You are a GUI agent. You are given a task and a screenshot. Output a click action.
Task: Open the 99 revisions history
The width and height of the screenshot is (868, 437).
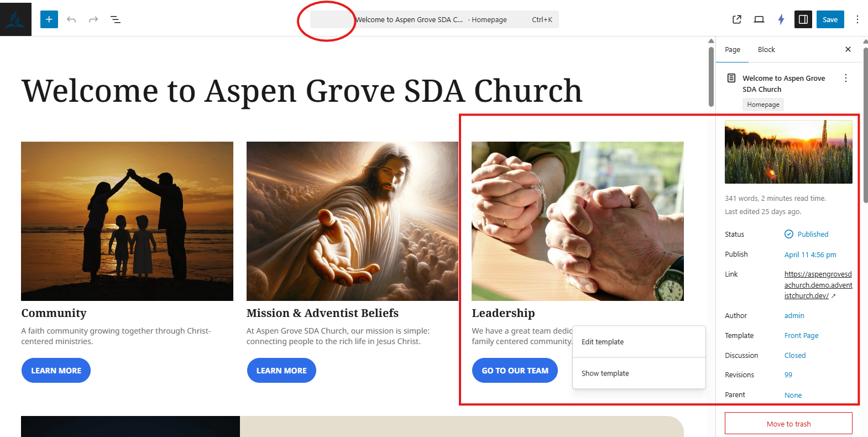point(788,375)
